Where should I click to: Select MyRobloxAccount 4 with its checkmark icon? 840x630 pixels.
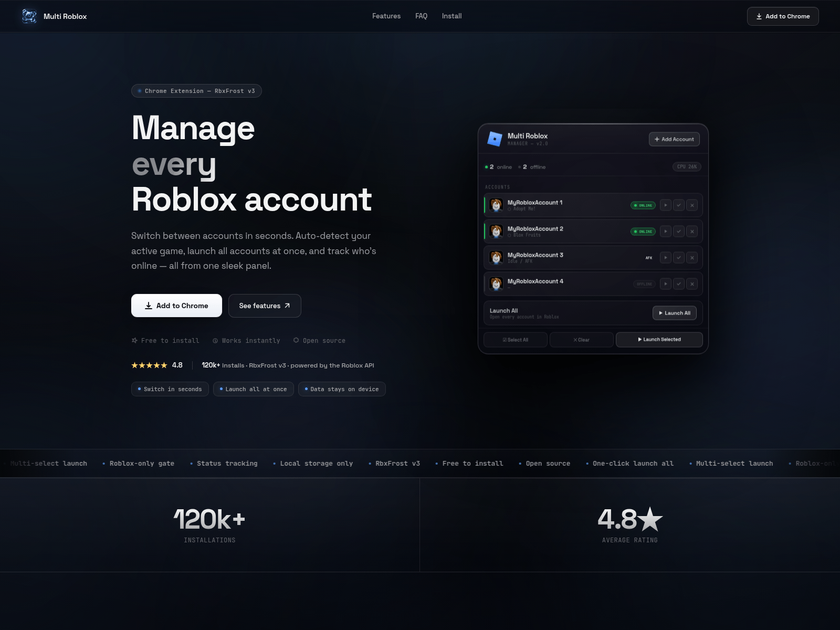pyautogui.click(x=679, y=284)
